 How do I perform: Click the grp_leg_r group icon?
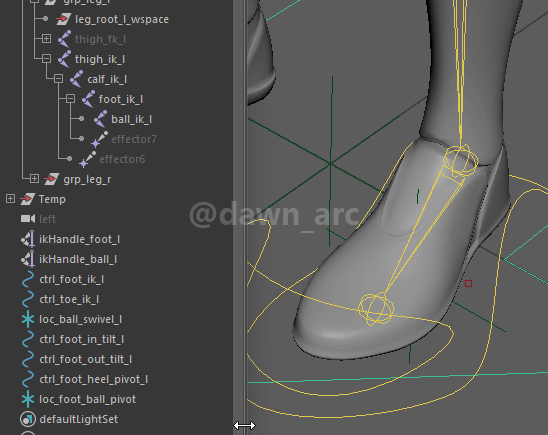point(52,179)
